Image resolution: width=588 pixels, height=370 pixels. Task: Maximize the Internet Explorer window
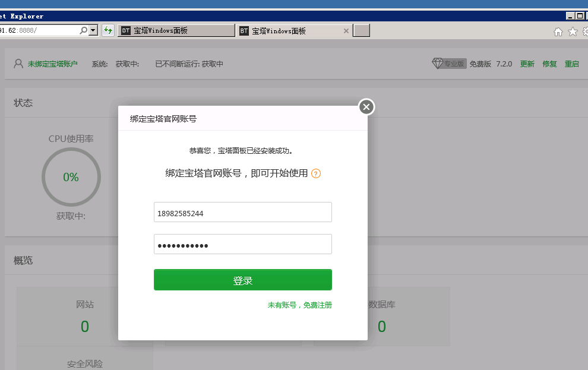(x=580, y=16)
